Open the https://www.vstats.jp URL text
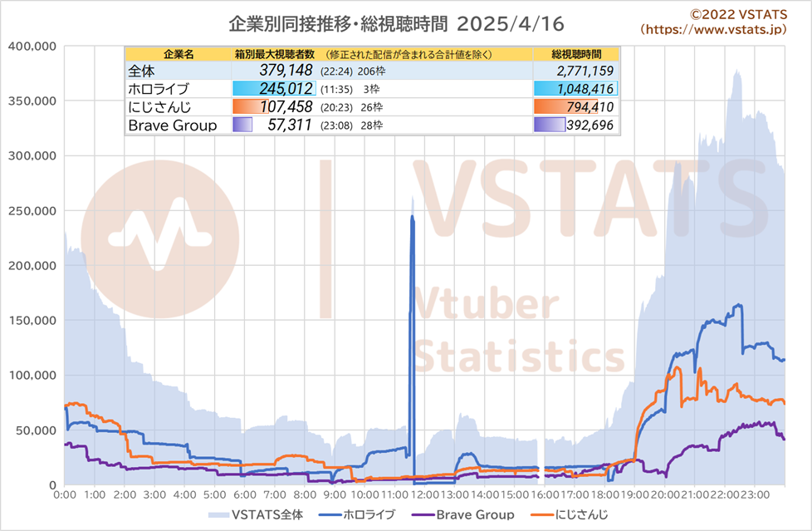The width and height of the screenshot is (812, 531). tap(714, 30)
